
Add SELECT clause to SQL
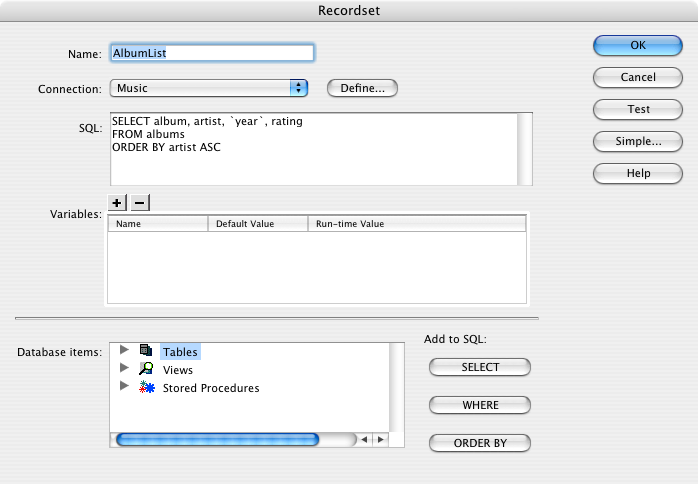(x=480, y=367)
